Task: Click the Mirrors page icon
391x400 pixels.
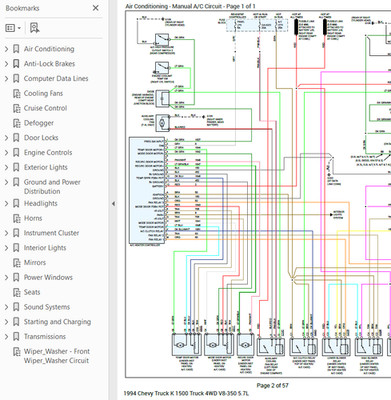Action: [16, 263]
